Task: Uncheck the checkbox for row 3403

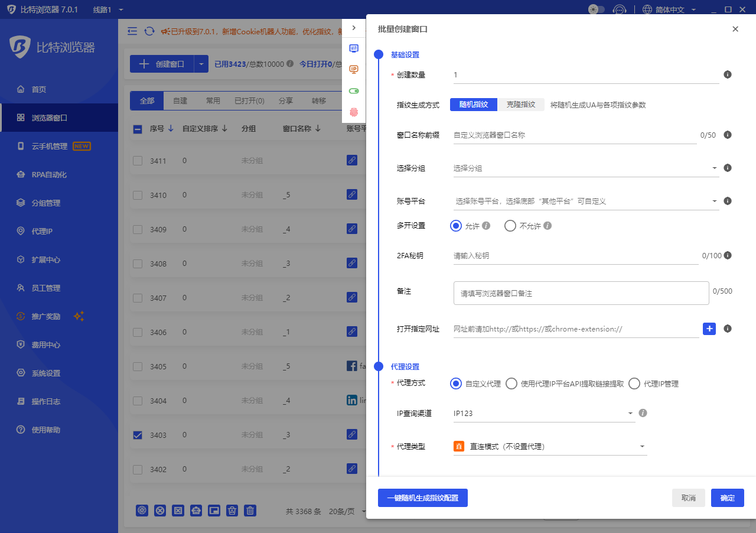Action: (138, 435)
